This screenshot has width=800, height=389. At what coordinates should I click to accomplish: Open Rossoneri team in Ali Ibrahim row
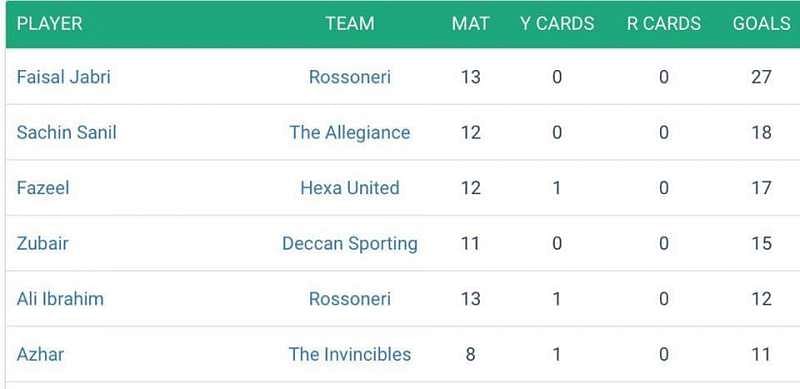(349, 299)
